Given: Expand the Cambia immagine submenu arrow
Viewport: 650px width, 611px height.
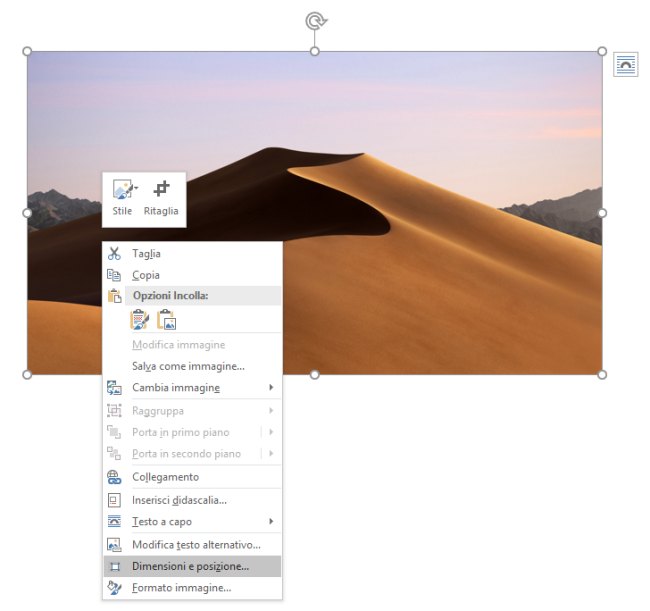Looking at the screenshot, I should click(x=271, y=387).
